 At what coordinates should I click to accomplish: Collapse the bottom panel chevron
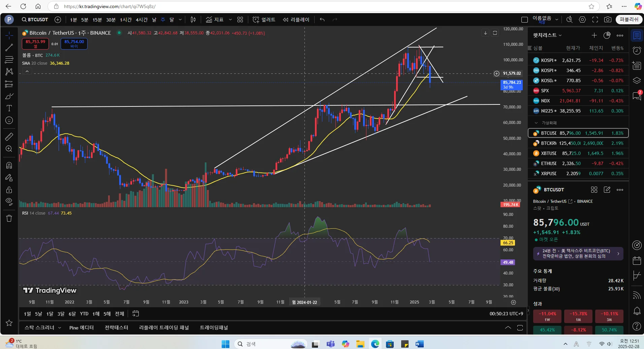(x=508, y=327)
